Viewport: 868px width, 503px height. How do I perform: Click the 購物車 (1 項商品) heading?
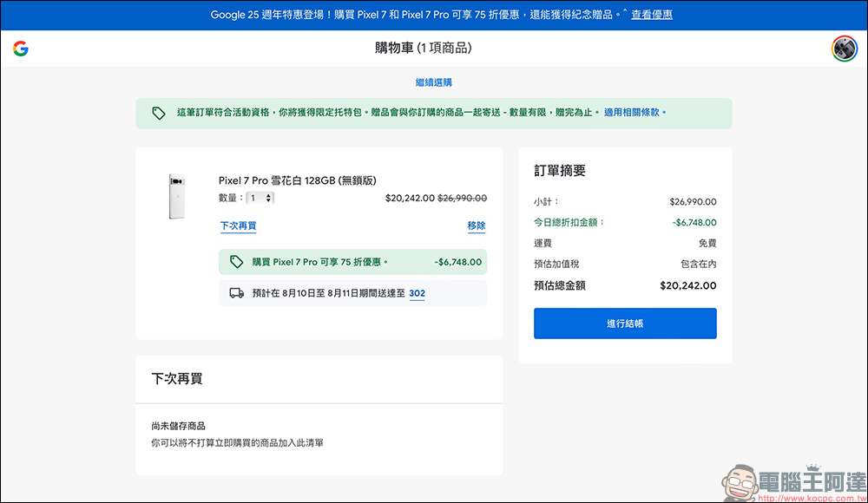[x=423, y=49]
